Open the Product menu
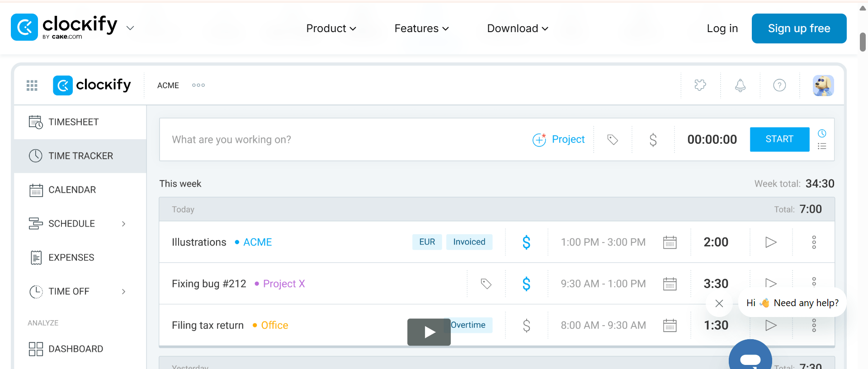868x369 pixels. pos(331,28)
